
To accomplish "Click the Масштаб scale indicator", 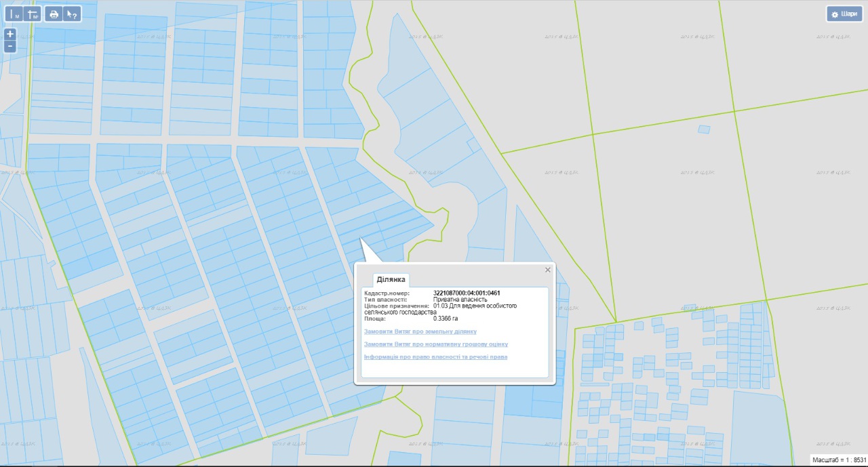I will coord(838,460).
